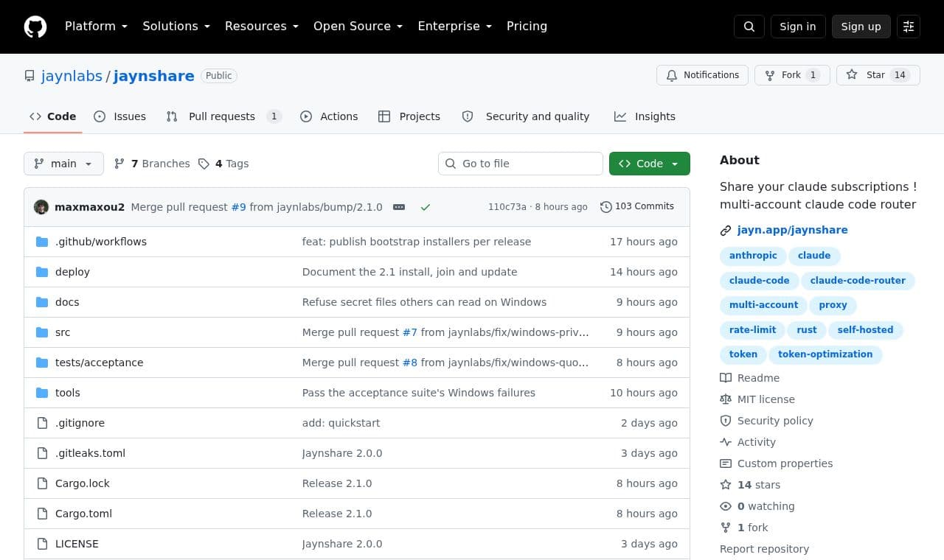
Task: Click the src folder icon
Action: pyautogui.click(x=42, y=332)
